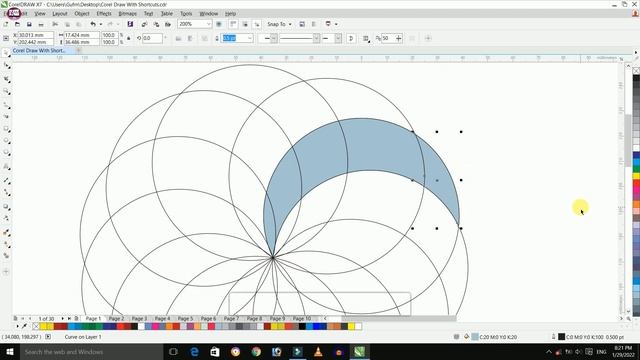Screen dimensions: 640x360
Task: Jump to last page arrow
Action: (69, 318)
